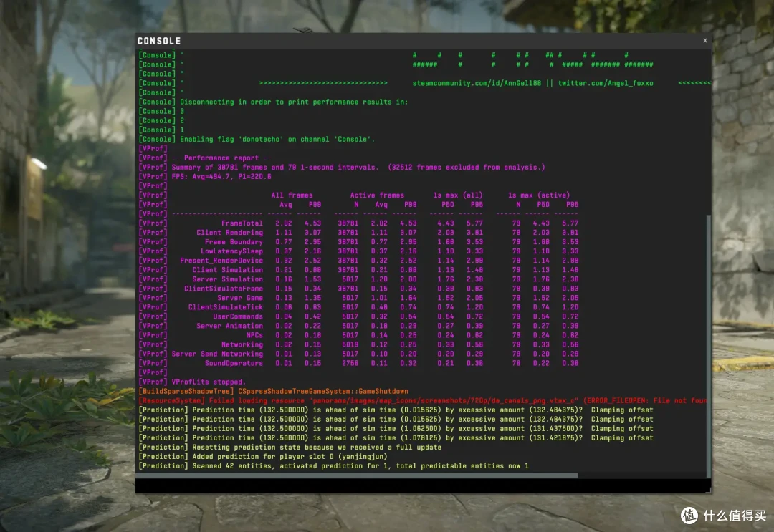The image size is (774, 532).
Task: Click the command input field below the log
Action: [423, 485]
